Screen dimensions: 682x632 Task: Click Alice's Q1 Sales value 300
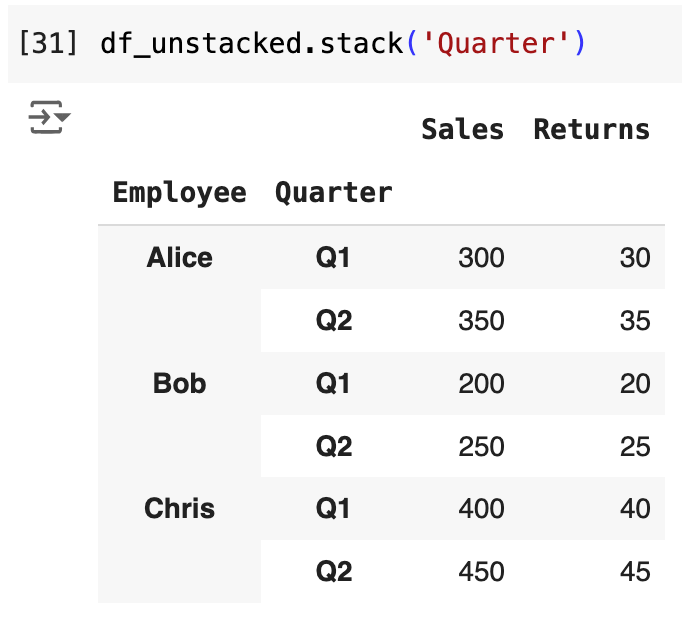click(481, 258)
